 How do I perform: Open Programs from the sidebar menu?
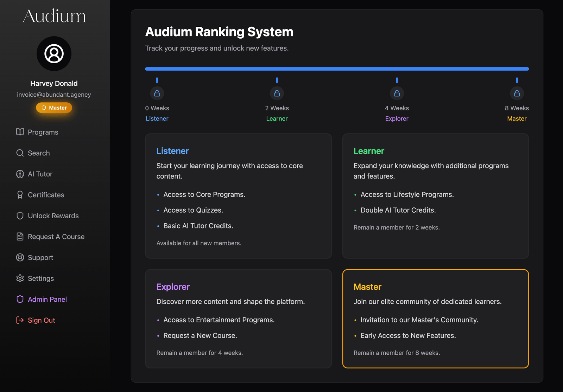pos(43,132)
